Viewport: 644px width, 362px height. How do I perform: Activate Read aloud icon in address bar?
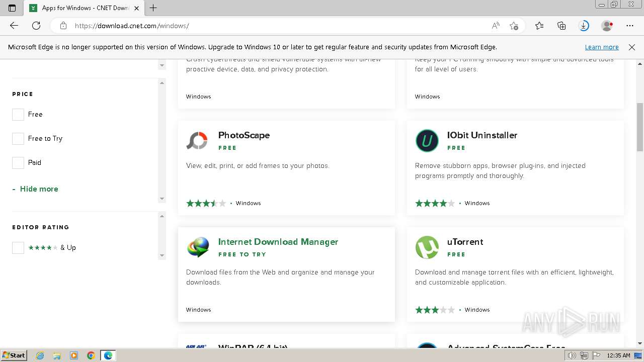[496, 26]
